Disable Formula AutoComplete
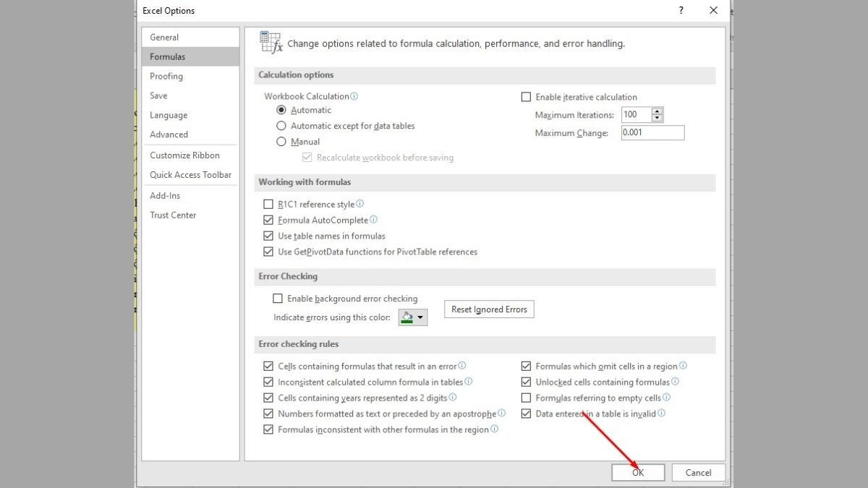Viewport: 868px width, 488px height. pyautogui.click(x=268, y=221)
